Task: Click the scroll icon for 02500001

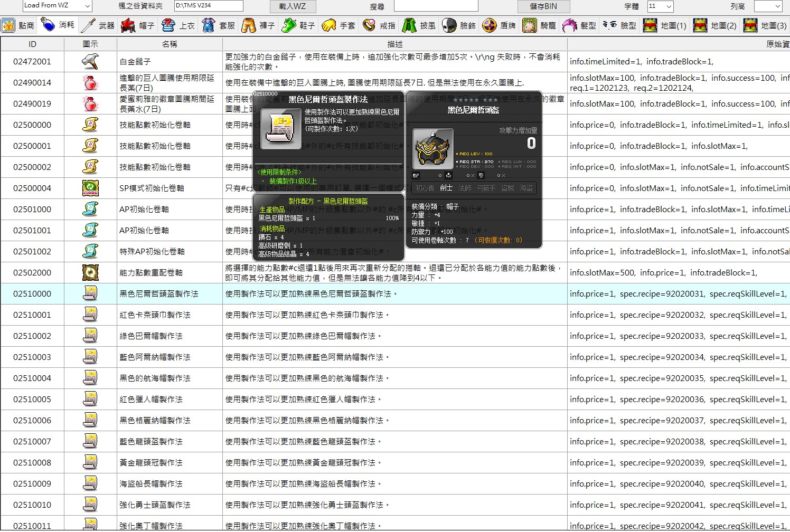Action: click(x=90, y=146)
